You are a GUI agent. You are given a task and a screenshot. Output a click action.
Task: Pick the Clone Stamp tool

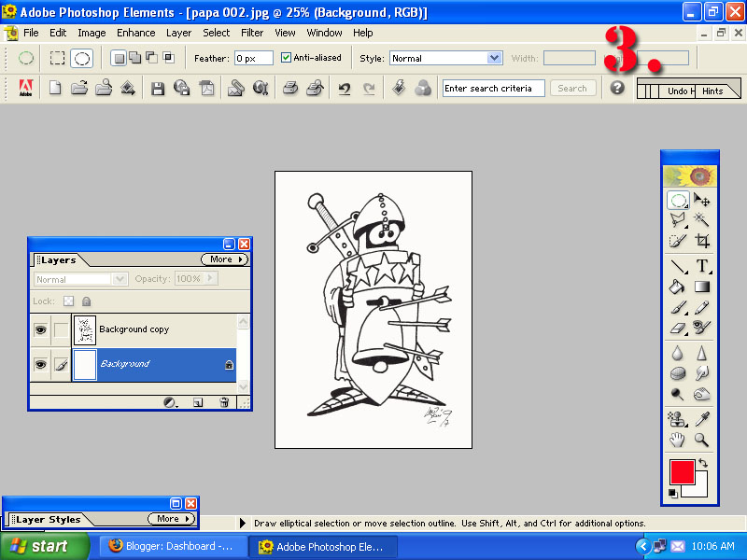point(678,419)
